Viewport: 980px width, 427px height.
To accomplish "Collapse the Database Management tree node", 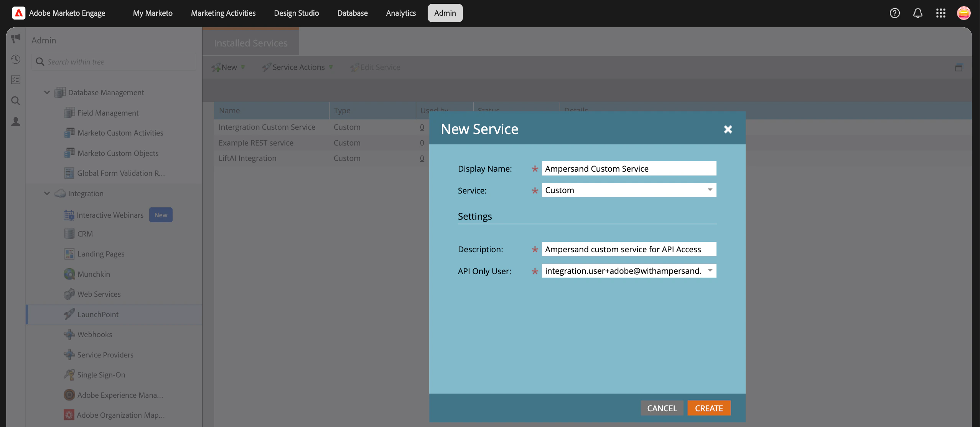I will (x=47, y=93).
